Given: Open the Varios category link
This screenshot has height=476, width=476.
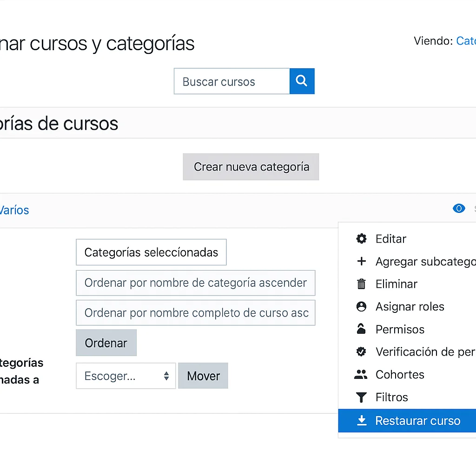Looking at the screenshot, I should point(14,210).
